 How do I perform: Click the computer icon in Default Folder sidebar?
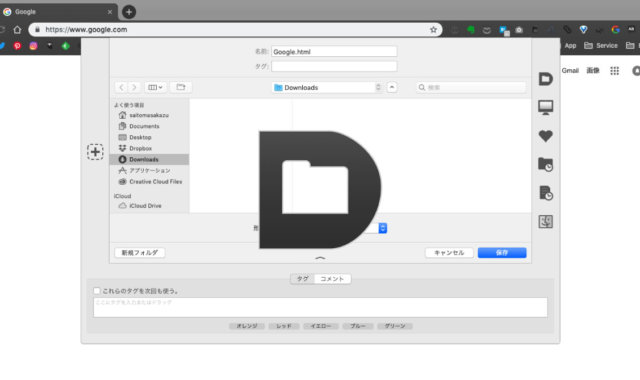[x=545, y=107]
